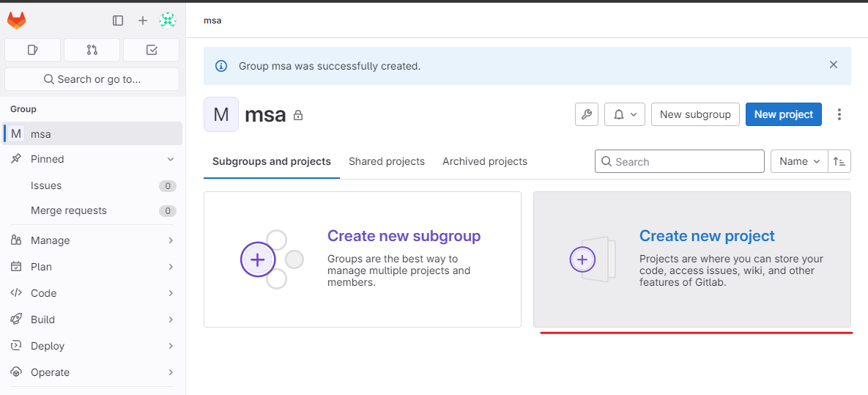868x395 pixels.
Task: Expand the Plan menu
Action: coord(92,267)
